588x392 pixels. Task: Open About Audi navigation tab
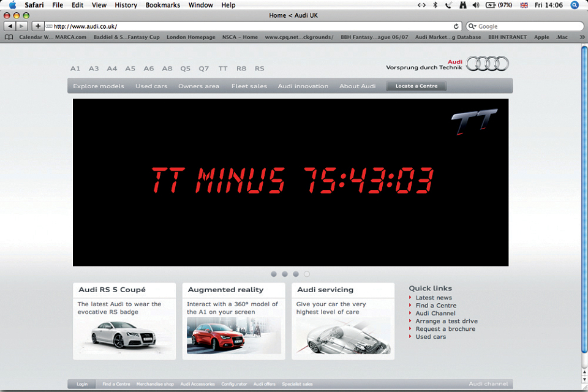[357, 86]
